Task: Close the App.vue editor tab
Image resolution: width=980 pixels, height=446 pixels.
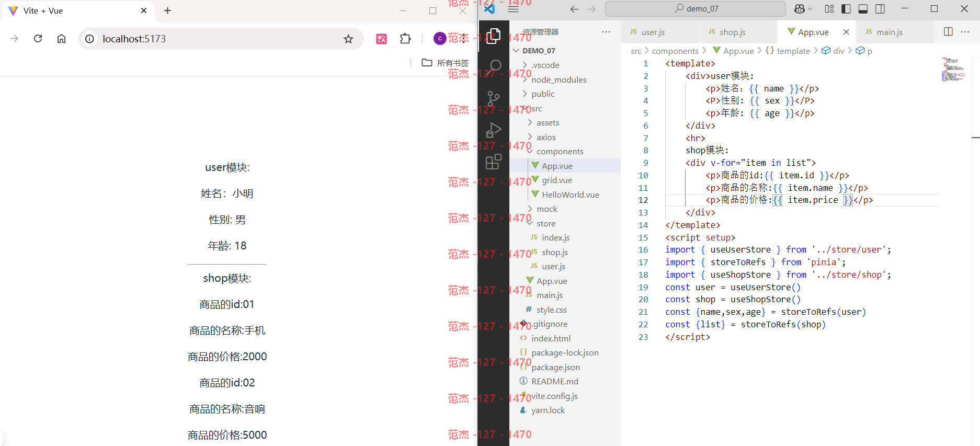Action: coord(846,32)
